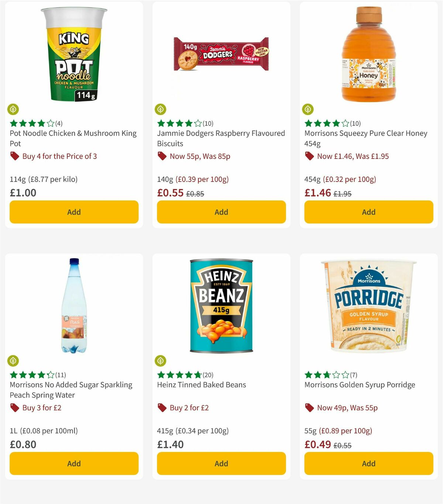This screenshot has height=504, width=443.
Task: Click the green leaf icon on Pot Noodle card
Action: 13,109
